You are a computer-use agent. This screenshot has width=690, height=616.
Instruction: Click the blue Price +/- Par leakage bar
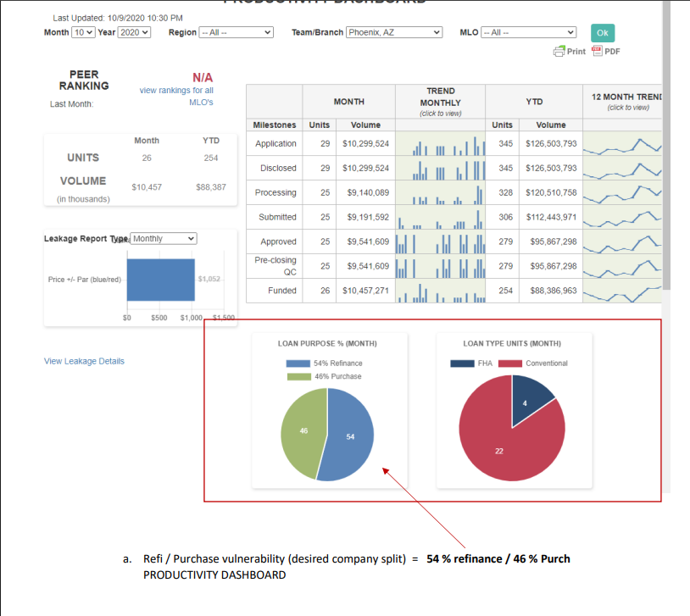[160, 280]
